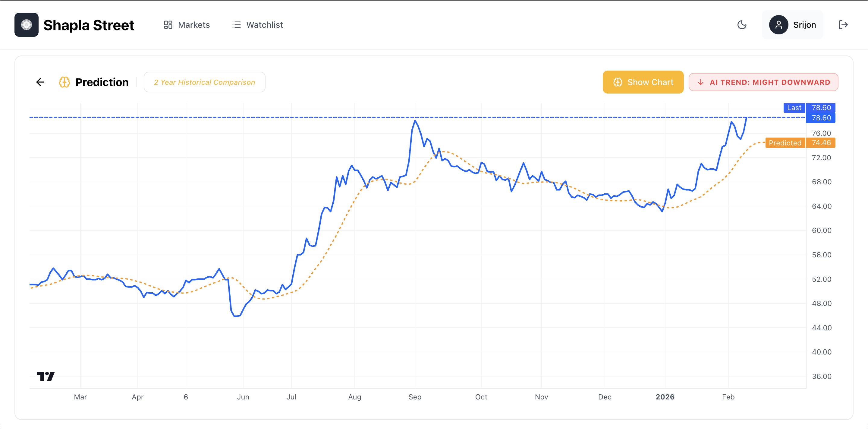Click the Sep label on the time axis
868x429 pixels.
point(415,397)
